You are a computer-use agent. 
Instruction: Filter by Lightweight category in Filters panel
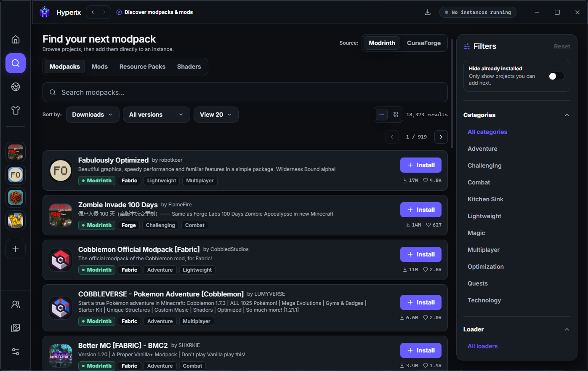[x=484, y=216]
